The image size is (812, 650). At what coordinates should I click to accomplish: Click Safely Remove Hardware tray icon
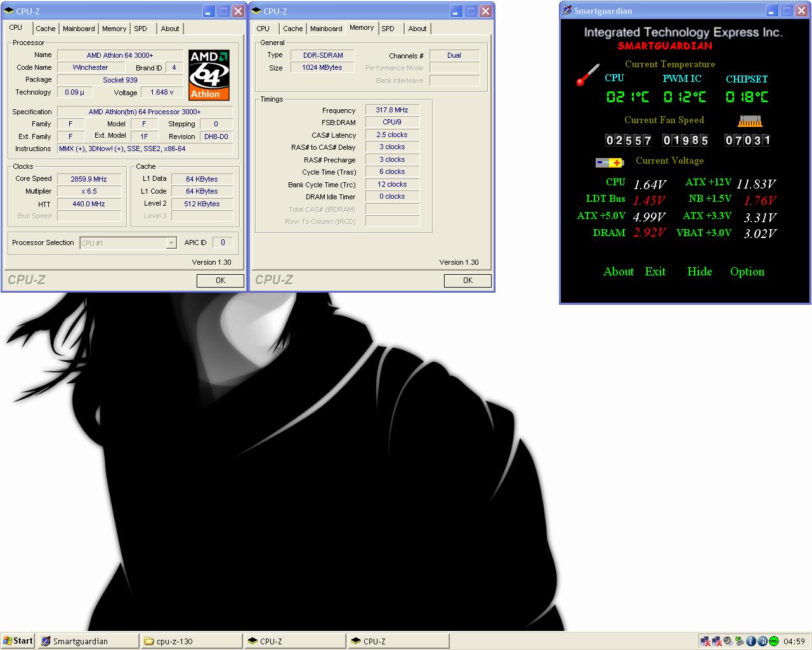click(739, 641)
